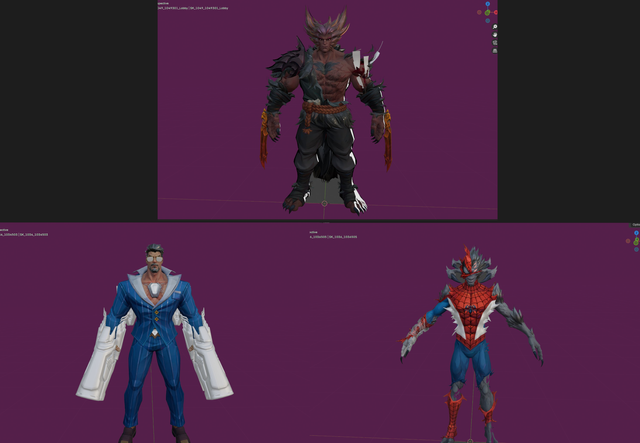This screenshot has height=443, width=640.
Task: Toggle the camera view icon in top viewport
Action: (x=495, y=42)
